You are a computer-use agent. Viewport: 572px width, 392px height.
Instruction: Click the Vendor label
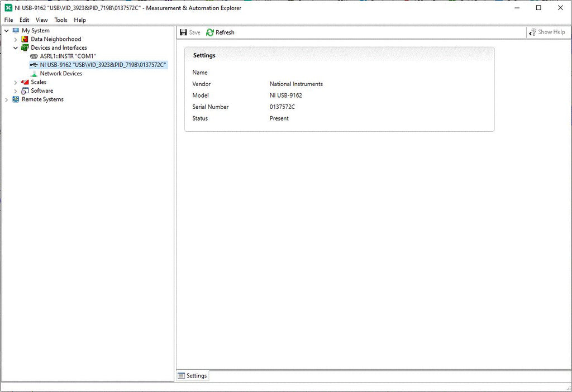point(201,84)
